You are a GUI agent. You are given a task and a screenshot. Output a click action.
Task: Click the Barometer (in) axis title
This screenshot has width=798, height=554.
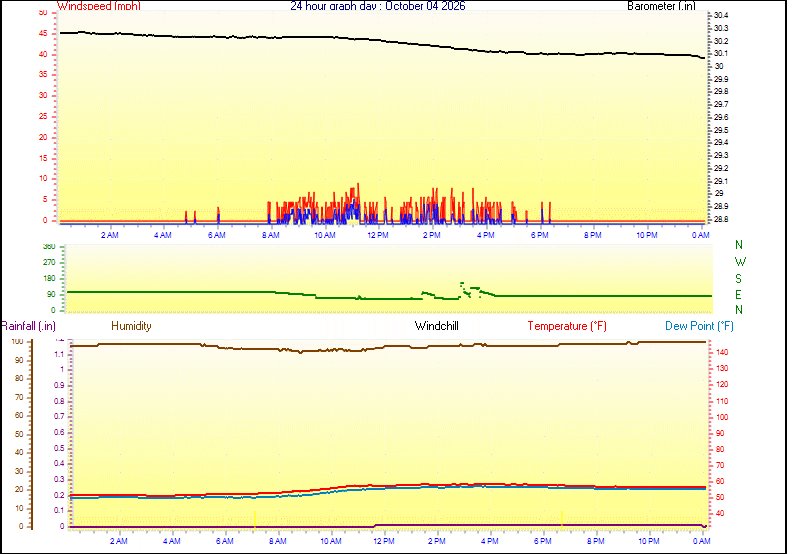pyautogui.click(x=661, y=6)
